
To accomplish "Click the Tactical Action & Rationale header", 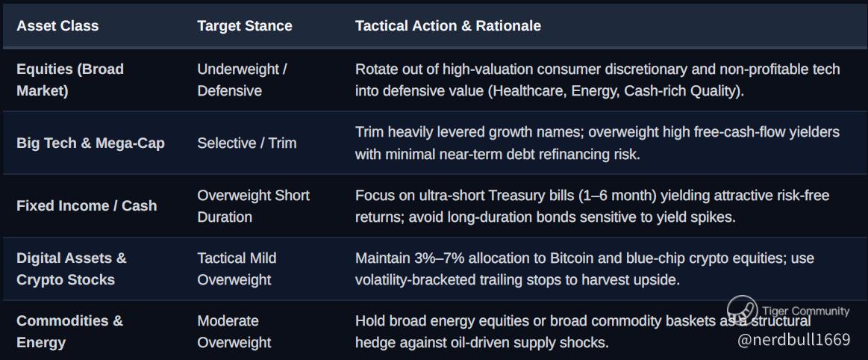I will pyautogui.click(x=448, y=25).
